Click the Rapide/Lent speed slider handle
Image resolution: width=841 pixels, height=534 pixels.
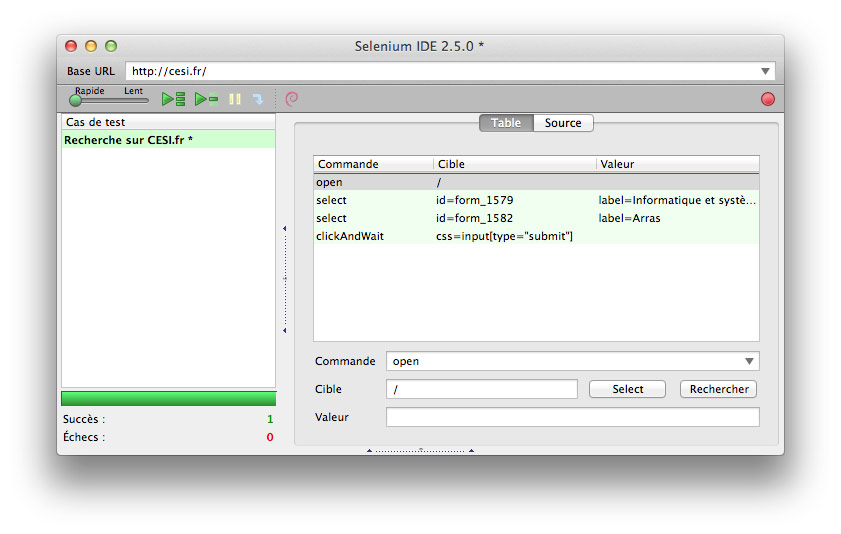click(x=76, y=100)
